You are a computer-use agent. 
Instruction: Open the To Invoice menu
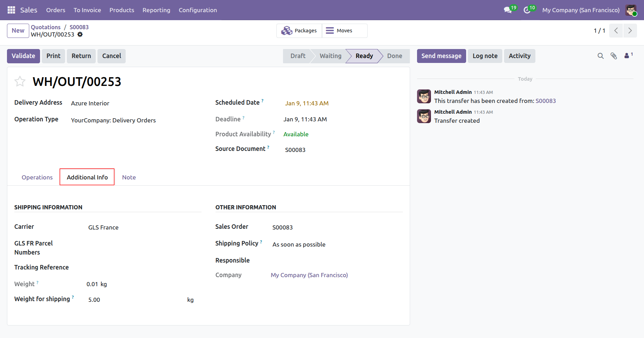click(x=87, y=10)
